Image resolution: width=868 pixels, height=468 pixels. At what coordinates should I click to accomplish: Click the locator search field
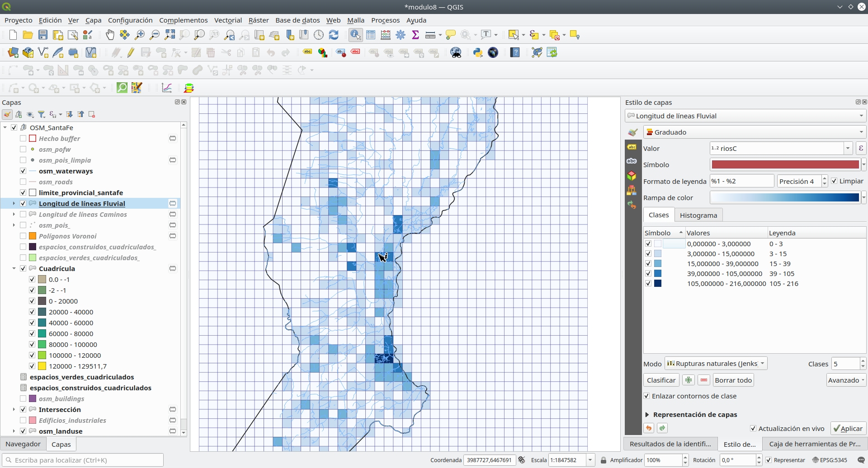tap(83, 460)
